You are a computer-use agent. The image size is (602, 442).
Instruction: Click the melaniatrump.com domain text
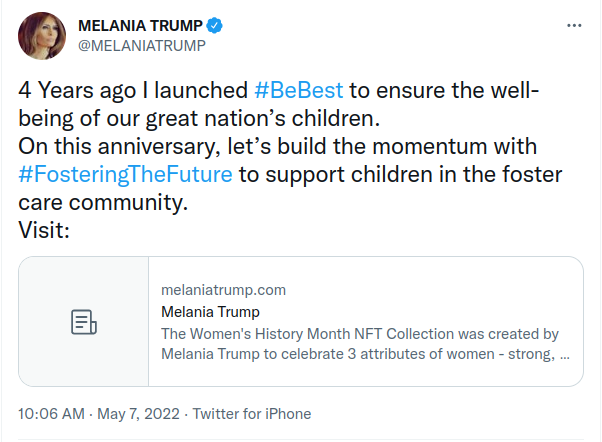pos(223,290)
